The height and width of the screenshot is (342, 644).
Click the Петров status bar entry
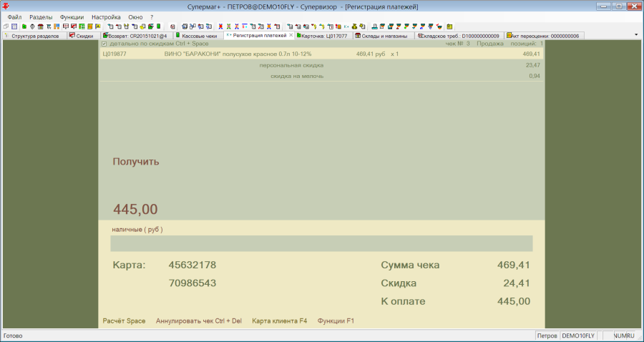coord(547,336)
